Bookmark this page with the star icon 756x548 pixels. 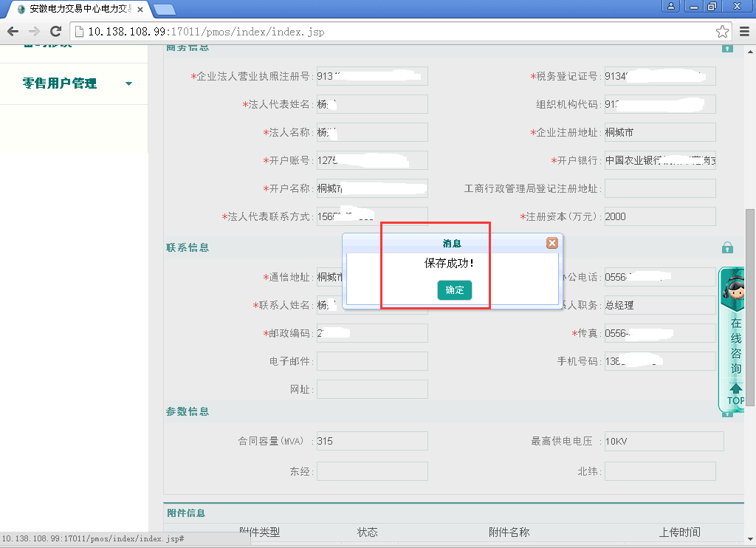(722, 31)
